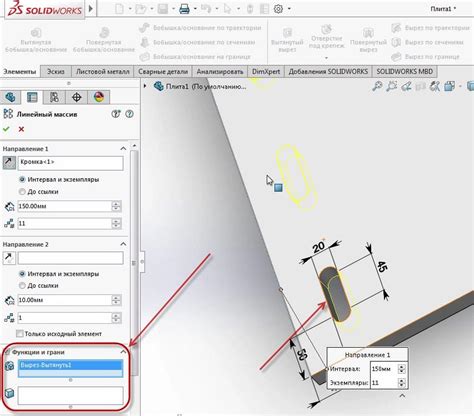Image resolution: width=474 pixels, height=416 pixels.
Task: Select До ссылки under Направление 2
Action: point(22,286)
